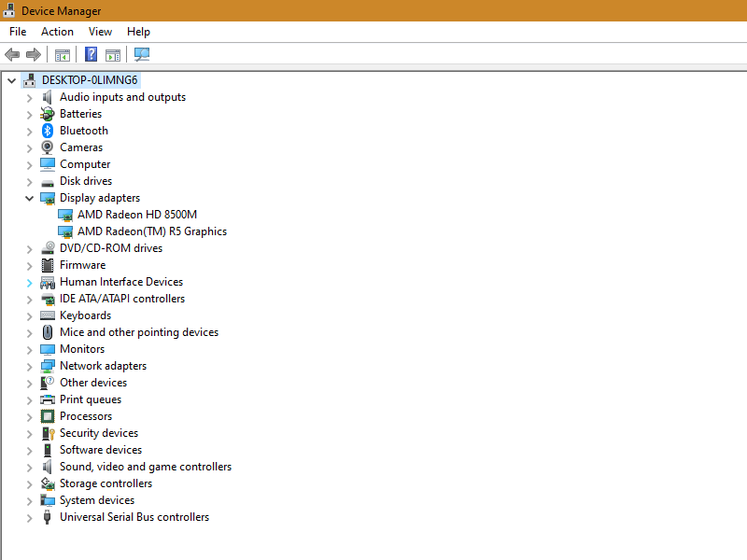
Task: Click the Universal Serial Bus plug icon
Action: pyautogui.click(x=48, y=517)
